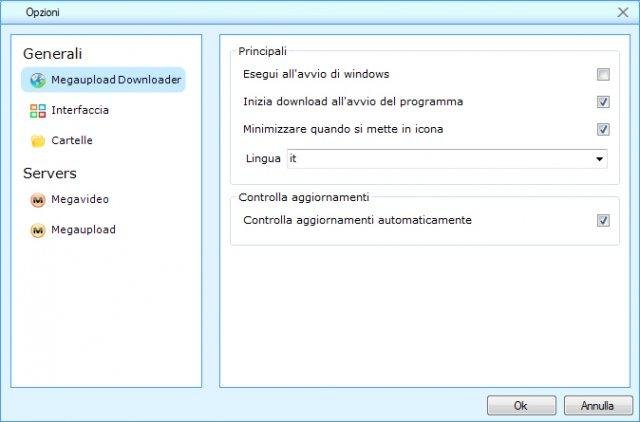640x422 pixels.
Task: Disable Controlla aggiornamenti automaticamente checkbox
Action: point(603,221)
